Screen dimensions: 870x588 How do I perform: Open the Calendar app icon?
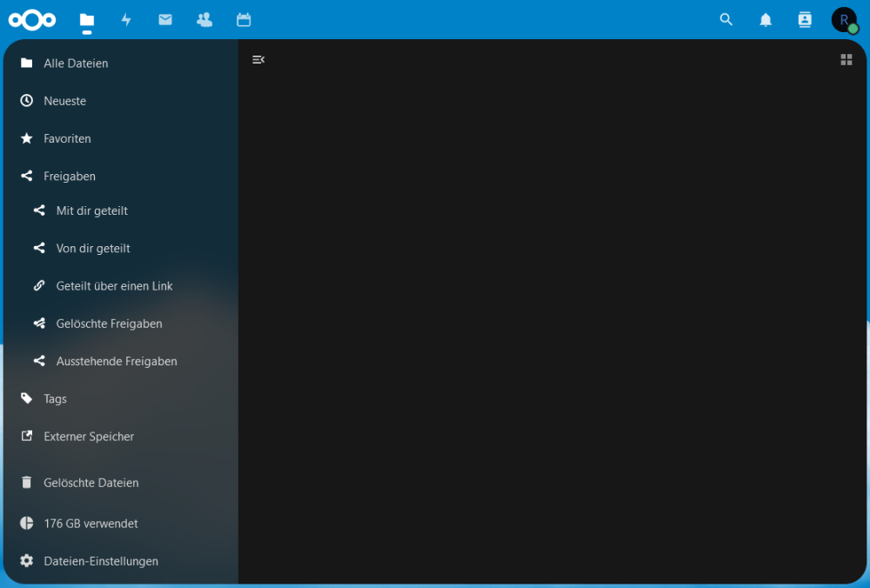tap(244, 20)
